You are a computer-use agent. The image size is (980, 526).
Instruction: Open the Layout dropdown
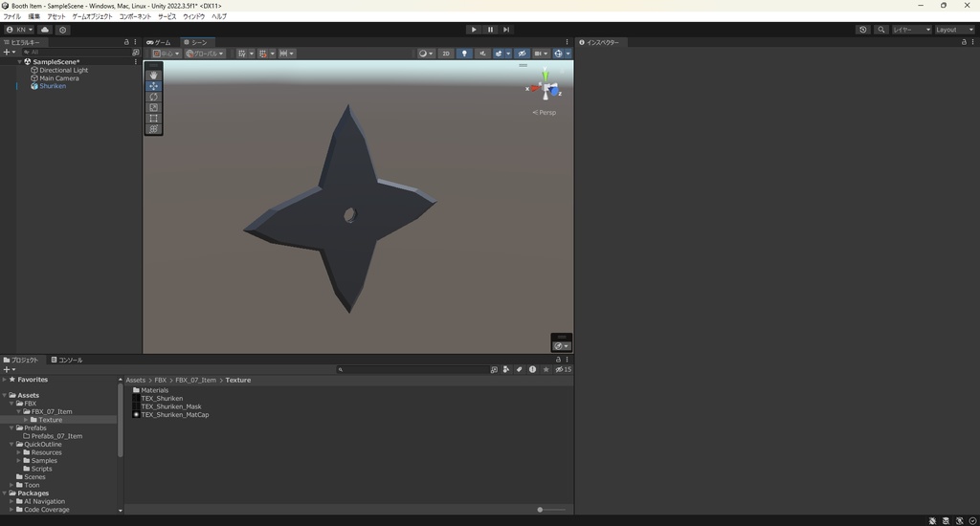tap(954, 30)
